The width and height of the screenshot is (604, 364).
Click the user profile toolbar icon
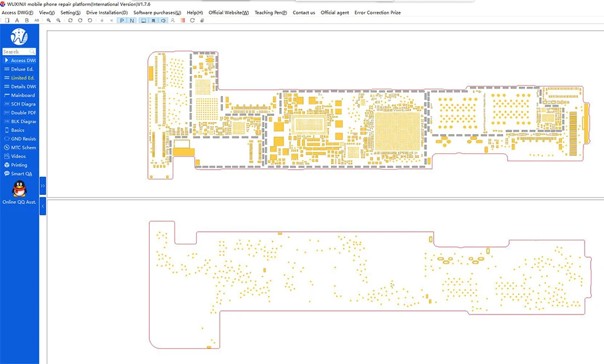coord(173,21)
